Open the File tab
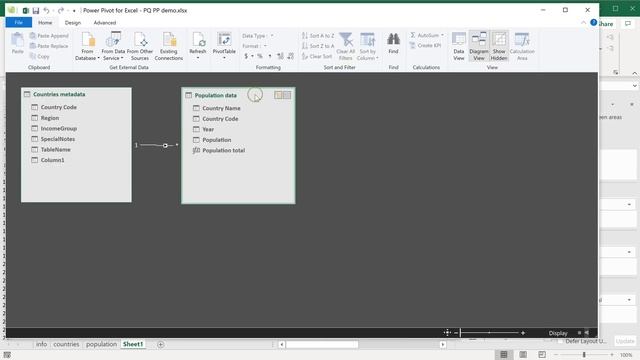This screenshot has height=360, width=640. tap(19, 22)
